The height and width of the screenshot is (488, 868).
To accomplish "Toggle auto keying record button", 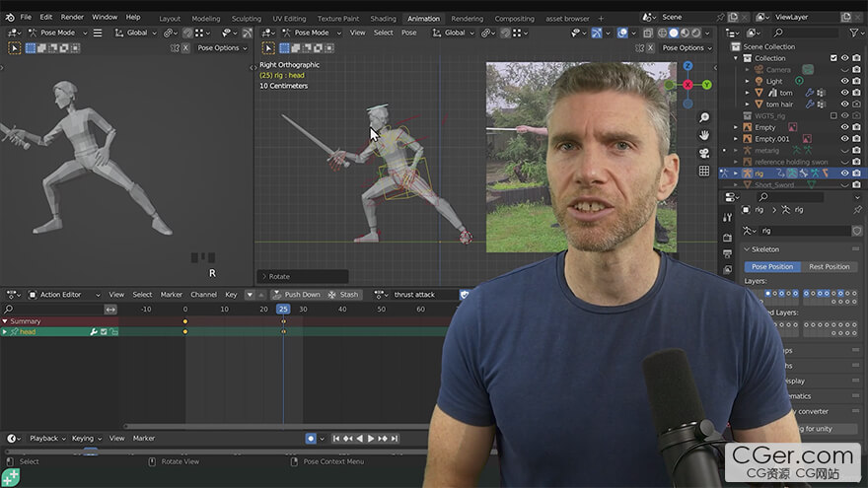I will (x=311, y=438).
